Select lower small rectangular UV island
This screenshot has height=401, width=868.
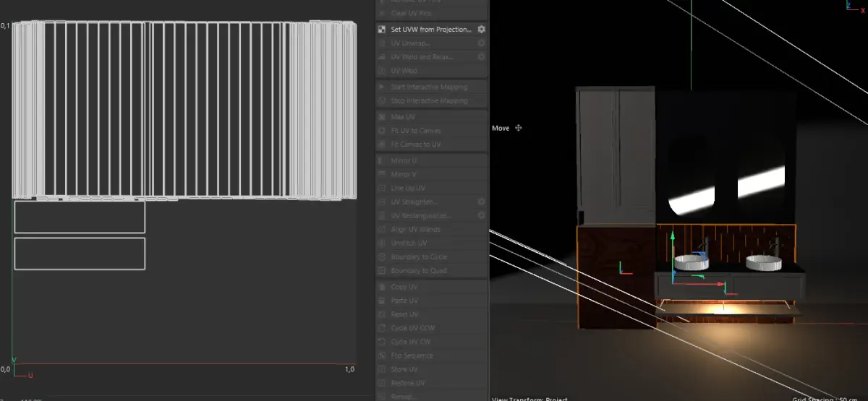80,254
